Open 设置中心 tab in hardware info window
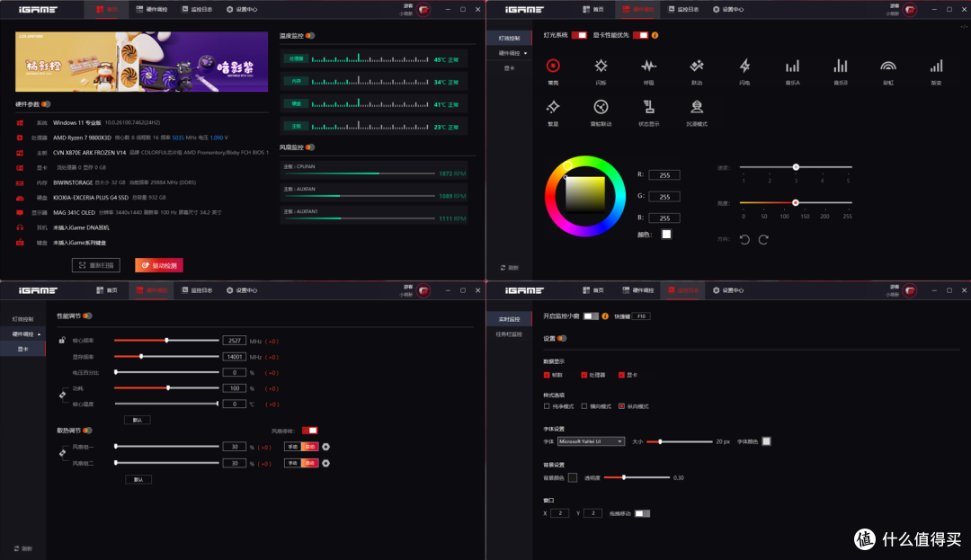Screen dimensions: 971x560 click(242, 9)
